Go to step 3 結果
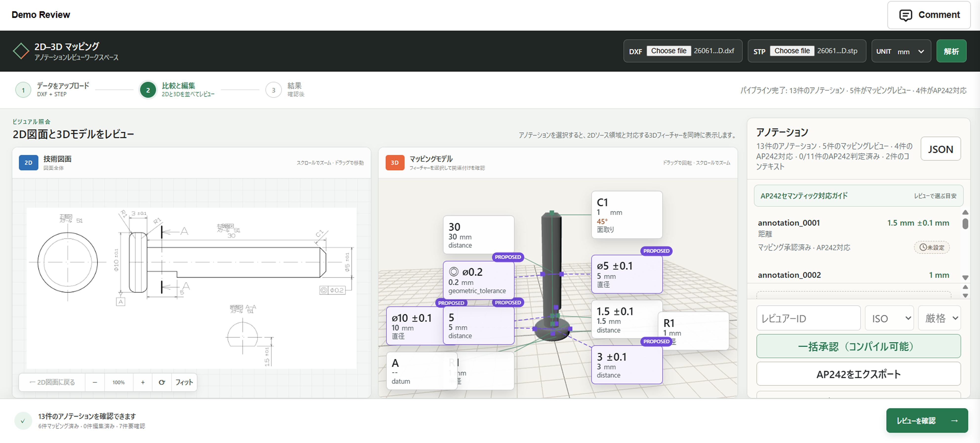 pyautogui.click(x=285, y=90)
